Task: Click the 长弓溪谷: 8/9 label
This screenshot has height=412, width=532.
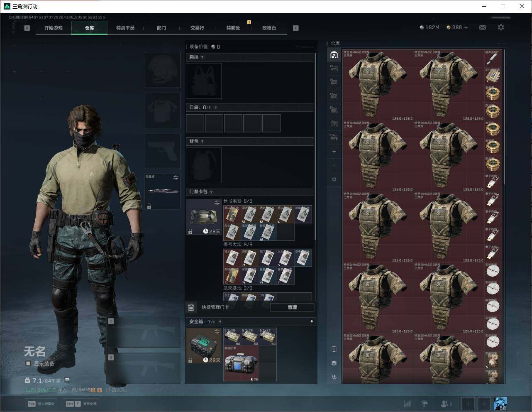Action: point(238,201)
